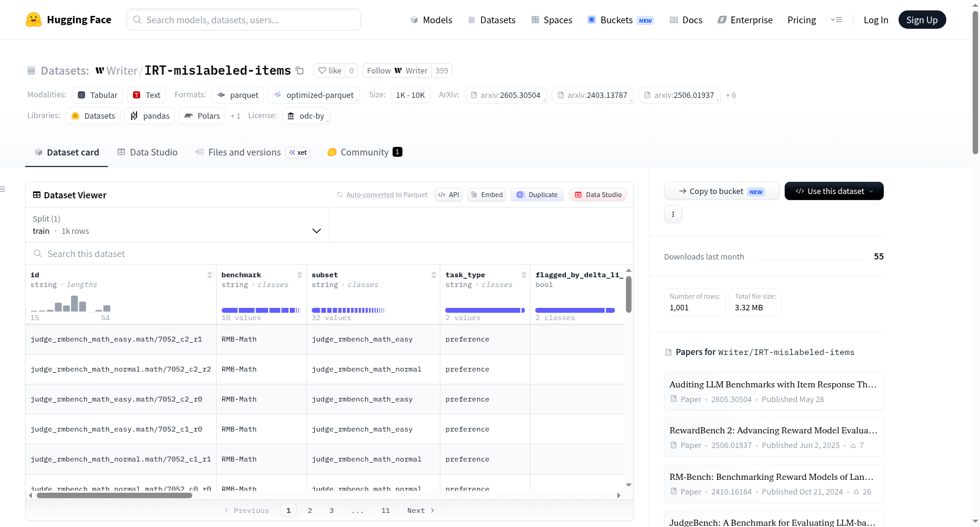The width and height of the screenshot is (980, 527).
Task: Open the arxiv:2403.13787 tag
Action: pos(592,95)
